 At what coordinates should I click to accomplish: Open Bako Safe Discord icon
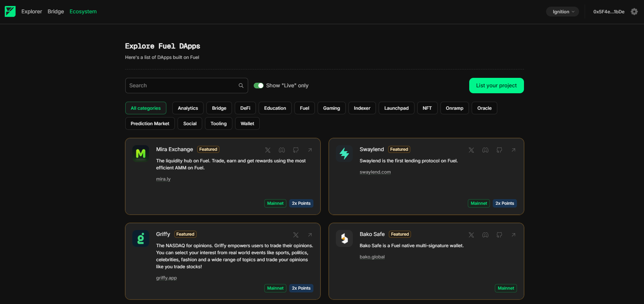[485, 235]
